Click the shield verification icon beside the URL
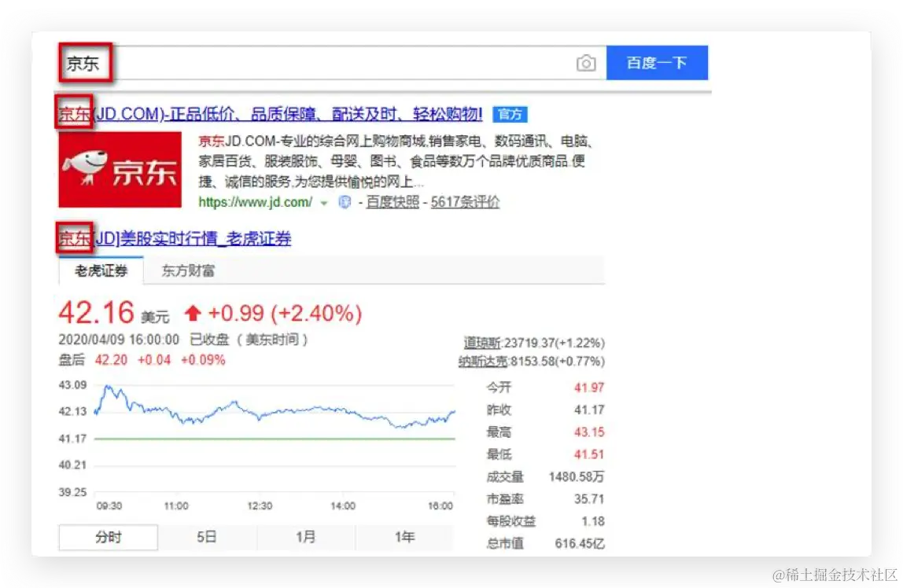This screenshot has width=903, height=588. point(345,202)
